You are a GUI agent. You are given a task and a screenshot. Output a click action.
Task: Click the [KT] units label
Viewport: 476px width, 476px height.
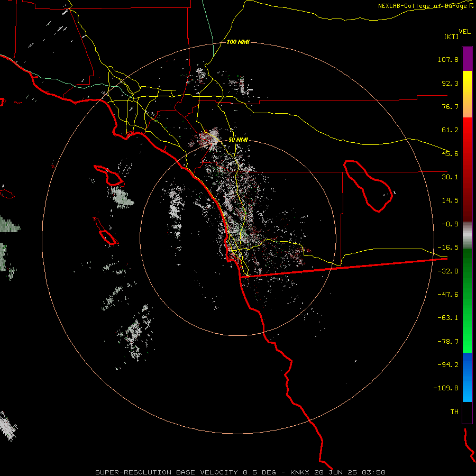[452, 36]
